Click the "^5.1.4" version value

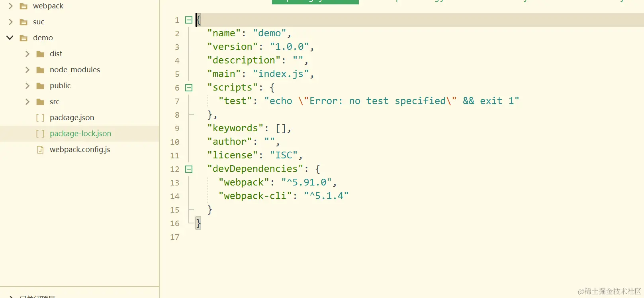coord(326,196)
